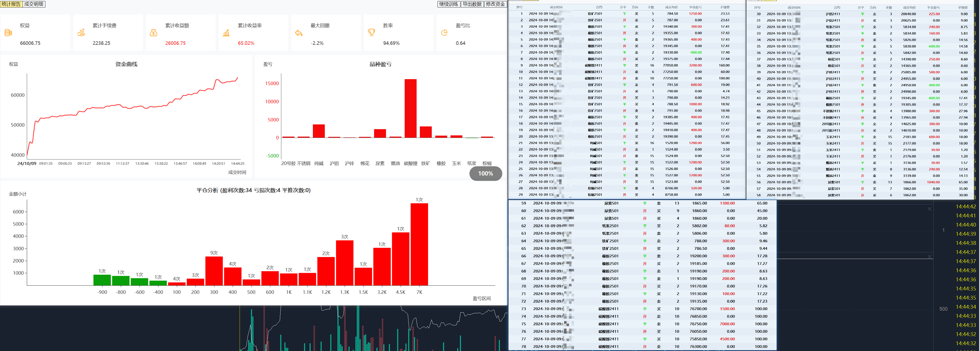Click the 继续训练 button
This screenshot has height=351, width=980.
click(x=449, y=4)
